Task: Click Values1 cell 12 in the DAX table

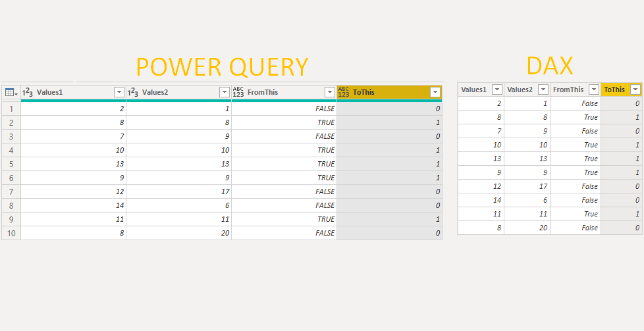Action: pos(481,186)
